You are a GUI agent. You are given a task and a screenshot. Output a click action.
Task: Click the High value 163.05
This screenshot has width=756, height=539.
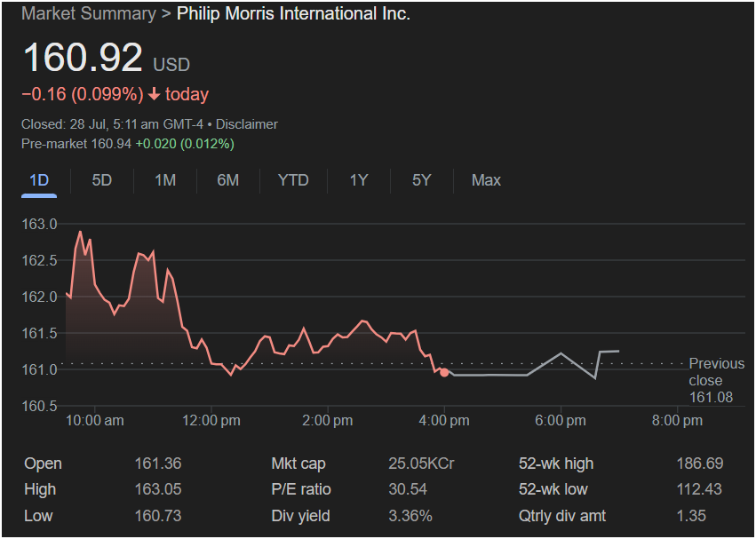[157, 489]
